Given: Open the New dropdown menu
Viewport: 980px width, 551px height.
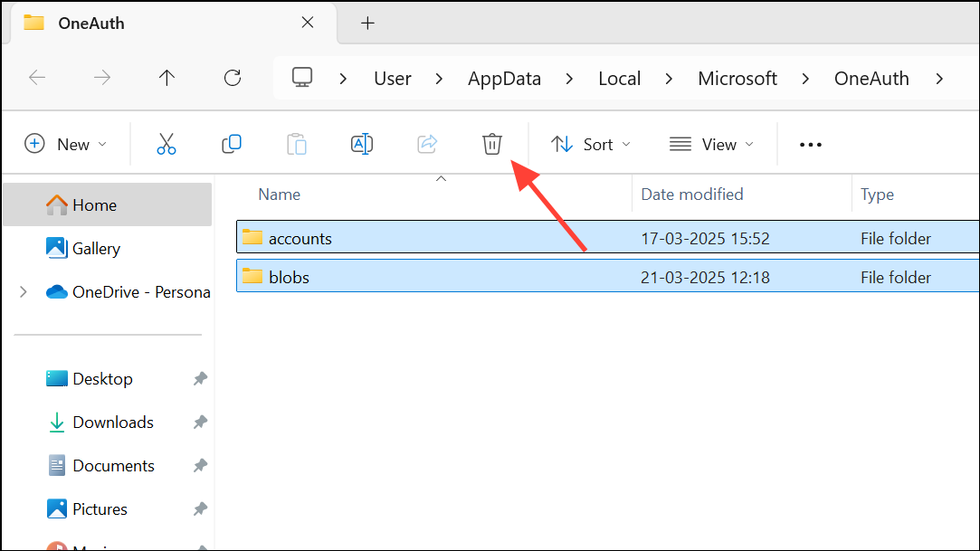Looking at the screenshot, I should (x=65, y=145).
